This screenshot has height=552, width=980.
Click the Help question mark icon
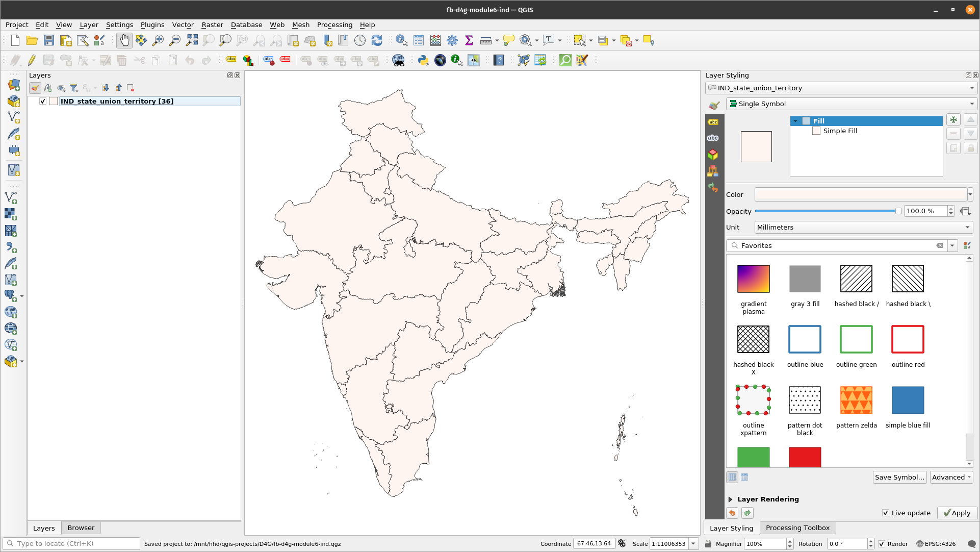pos(499,60)
